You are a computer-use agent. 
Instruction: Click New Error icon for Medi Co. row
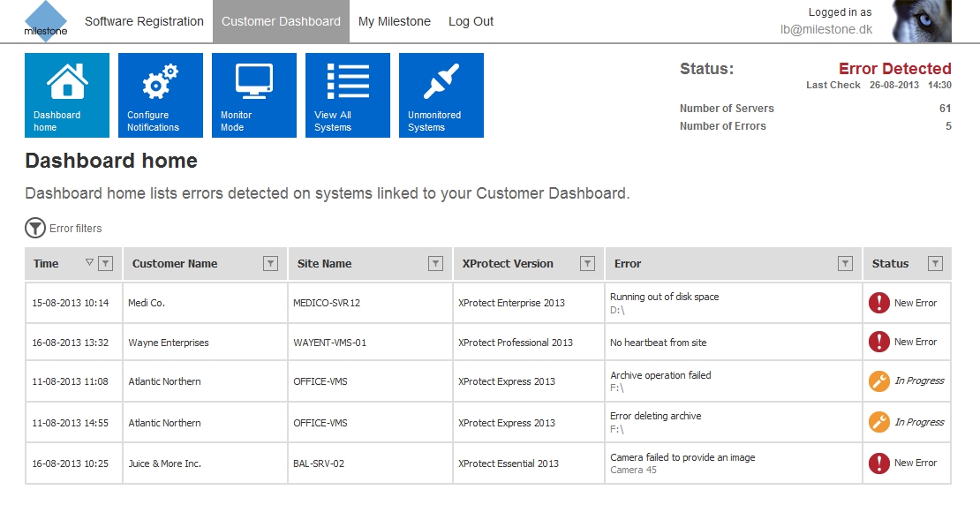coord(878,303)
